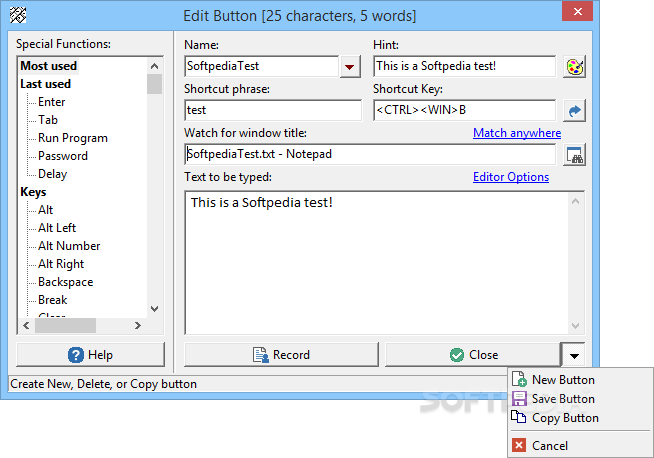Open the Editor Options link
The image size is (654, 458).
511,177
